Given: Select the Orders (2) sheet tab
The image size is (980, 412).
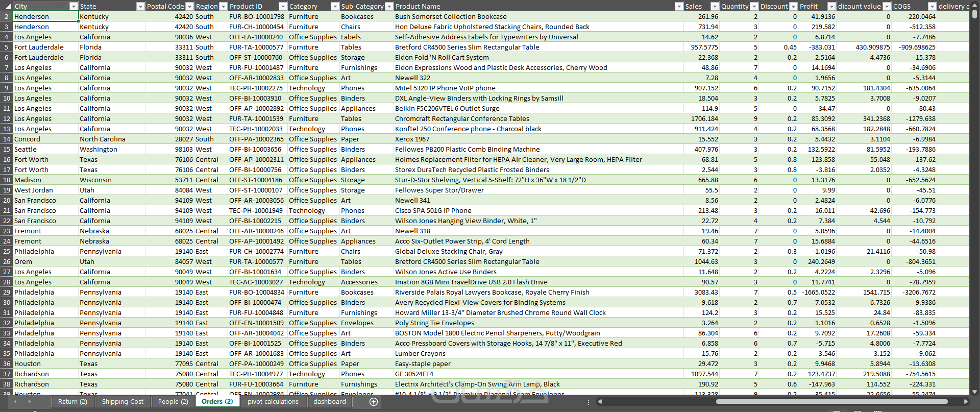Looking at the screenshot, I should [x=217, y=402].
